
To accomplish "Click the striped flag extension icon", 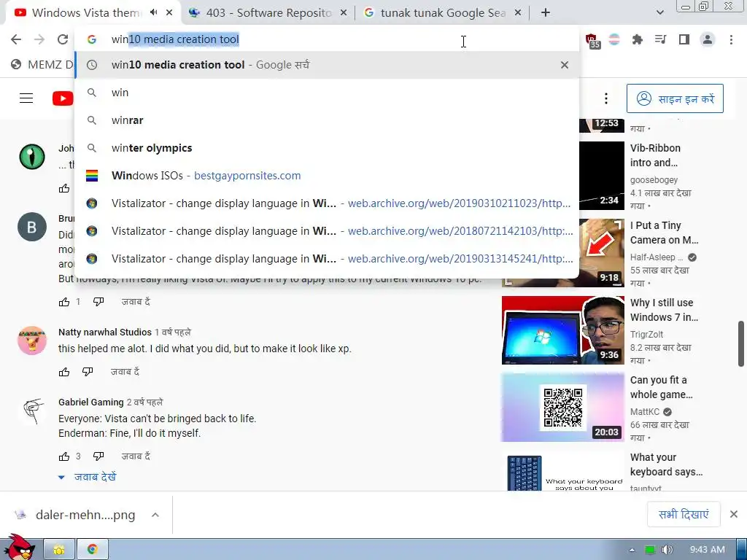I will [x=614, y=39].
